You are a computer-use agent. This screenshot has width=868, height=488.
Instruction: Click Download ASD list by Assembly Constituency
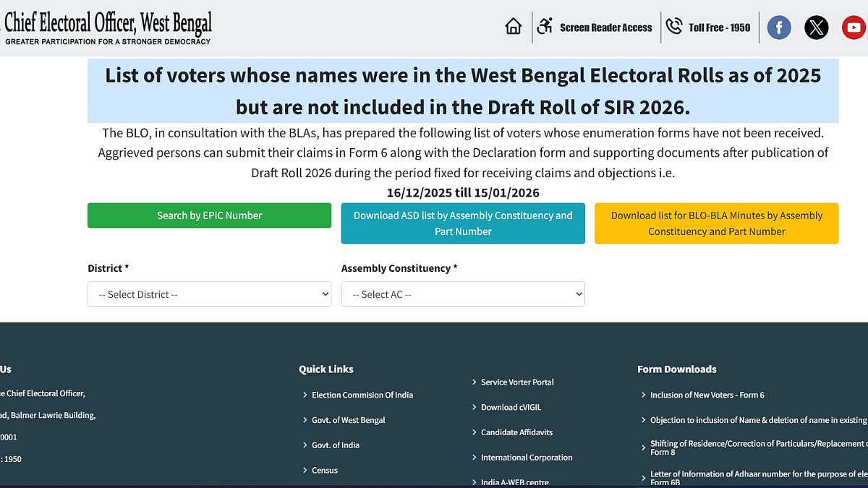pyautogui.click(x=463, y=223)
